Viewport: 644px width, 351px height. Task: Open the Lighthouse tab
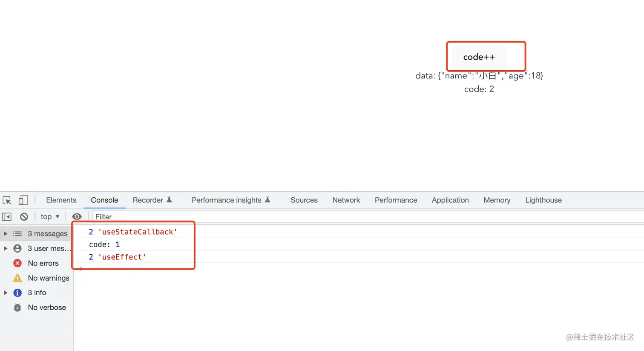click(x=543, y=200)
